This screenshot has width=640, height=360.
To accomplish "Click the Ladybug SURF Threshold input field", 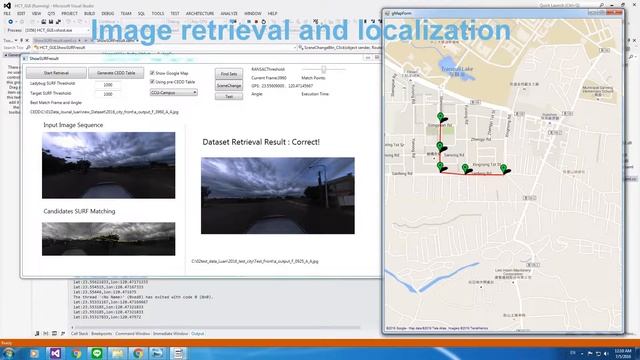I will (x=108, y=84).
